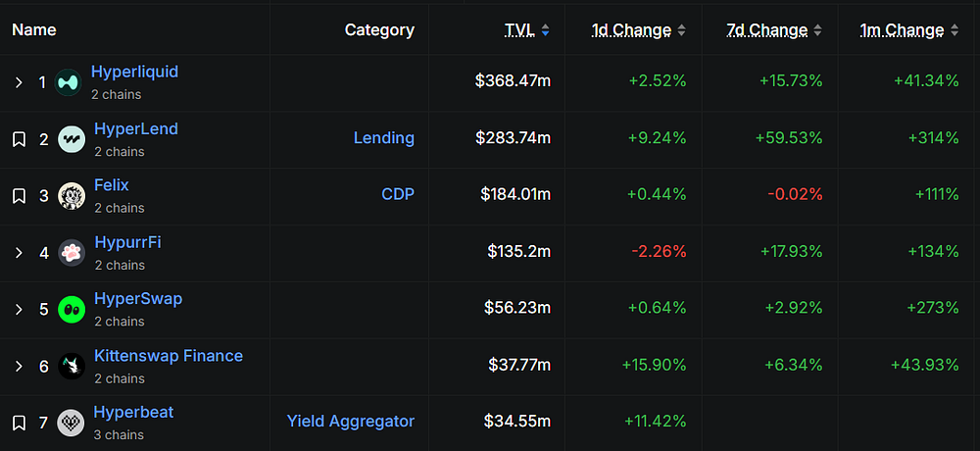Screen dimensions: 980x451
Task: Open the Yield Aggregator category link
Action: 351,422
